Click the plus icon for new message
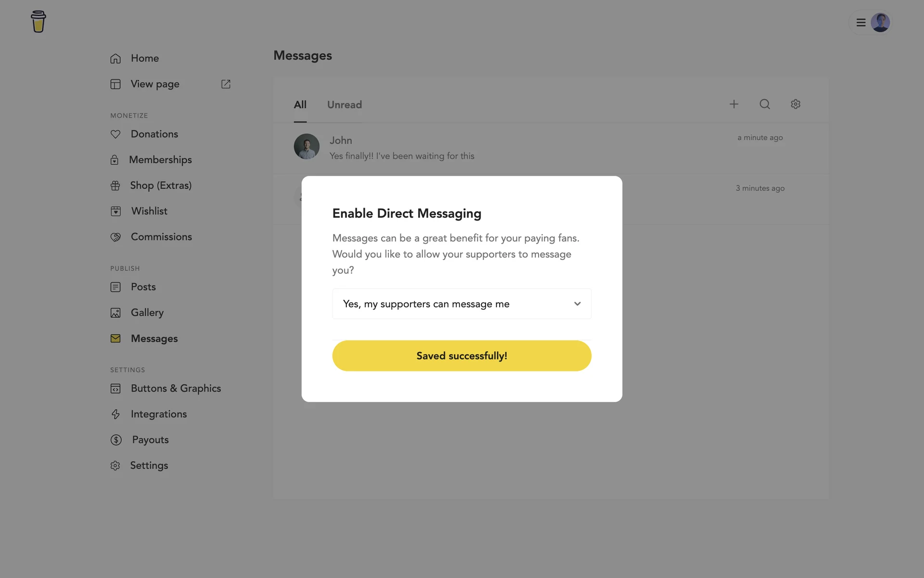The width and height of the screenshot is (924, 578). [x=733, y=104]
